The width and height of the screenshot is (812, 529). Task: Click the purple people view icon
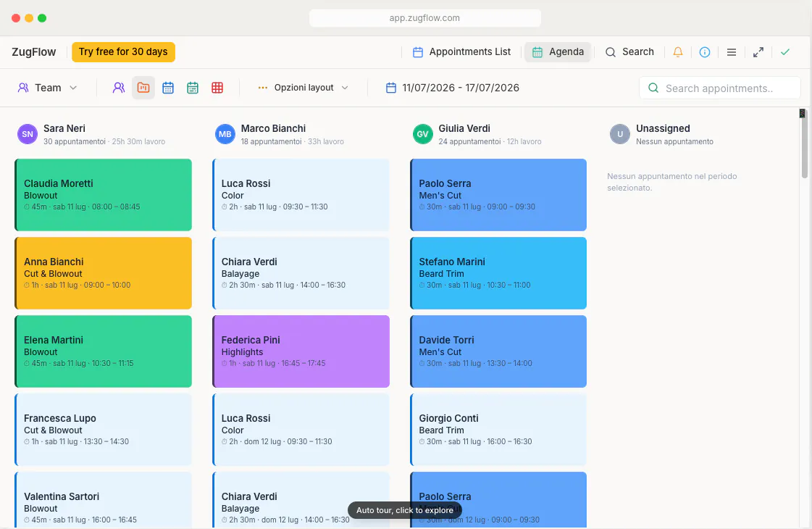click(x=119, y=88)
